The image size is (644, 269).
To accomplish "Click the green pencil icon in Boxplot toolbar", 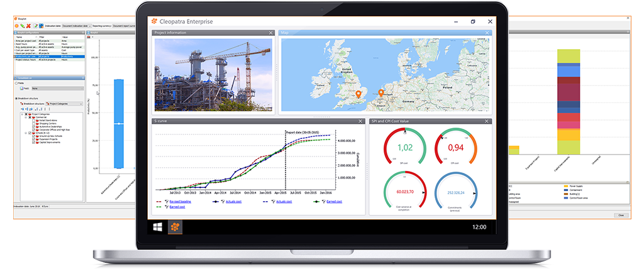I will (22, 26).
